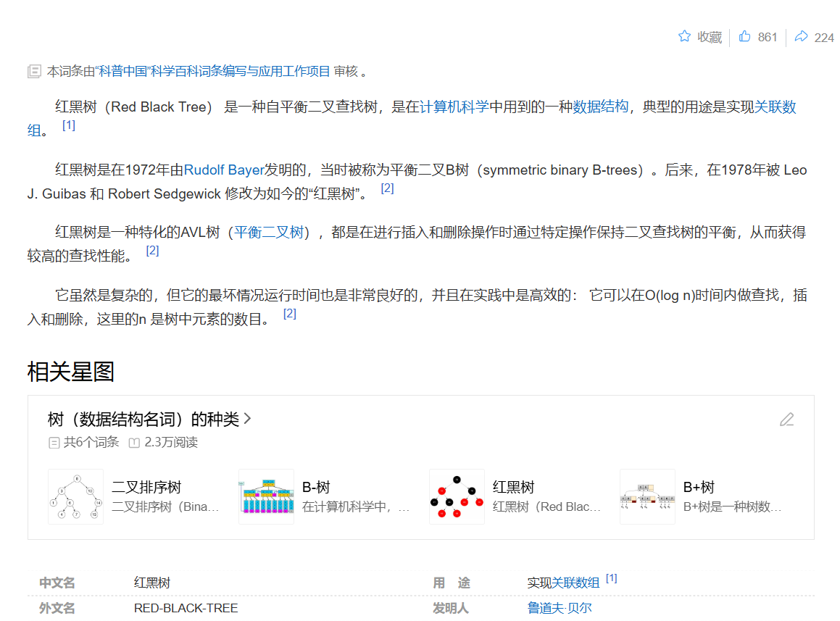Click the 224 share count
The image size is (840, 621).
(824, 38)
